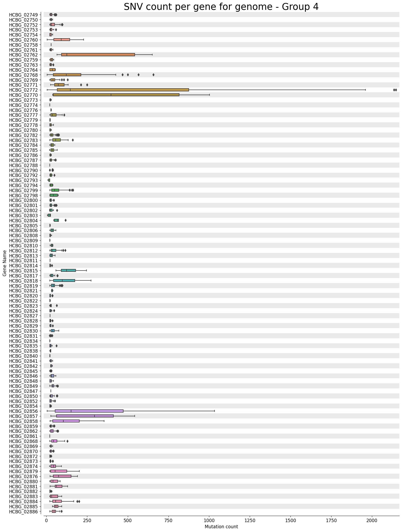The image size is (402, 532).
Task: Click the HCBG_02804 outlier diamond
Action: [65, 220]
